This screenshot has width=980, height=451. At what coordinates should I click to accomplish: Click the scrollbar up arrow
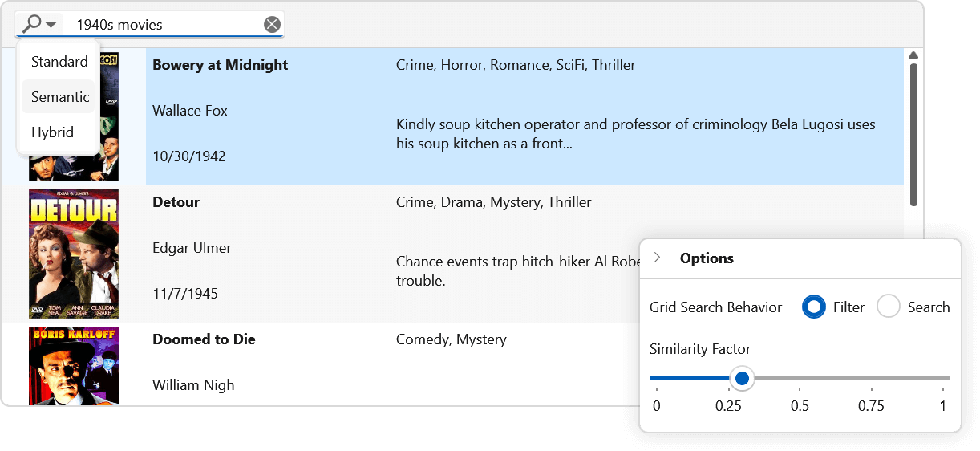click(x=913, y=55)
